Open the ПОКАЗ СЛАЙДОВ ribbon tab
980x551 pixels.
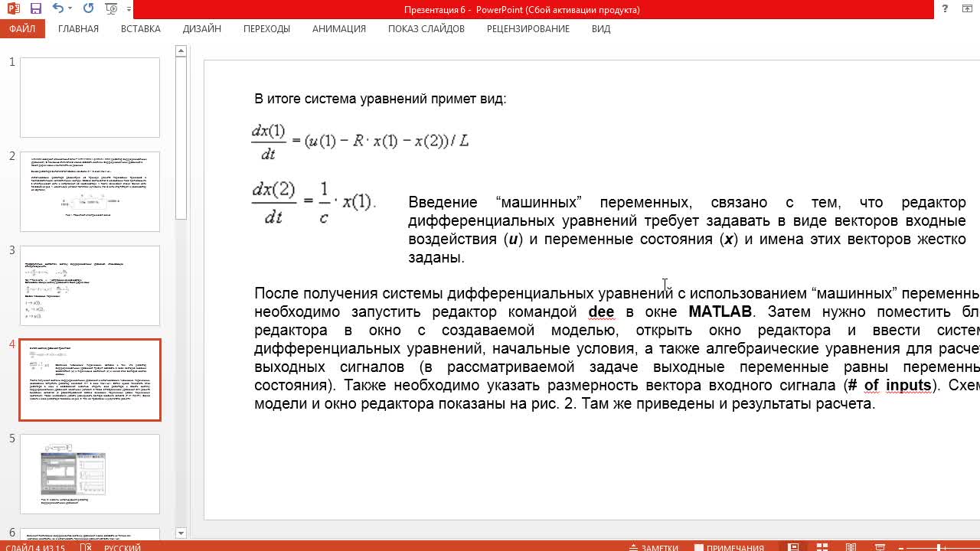(426, 28)
